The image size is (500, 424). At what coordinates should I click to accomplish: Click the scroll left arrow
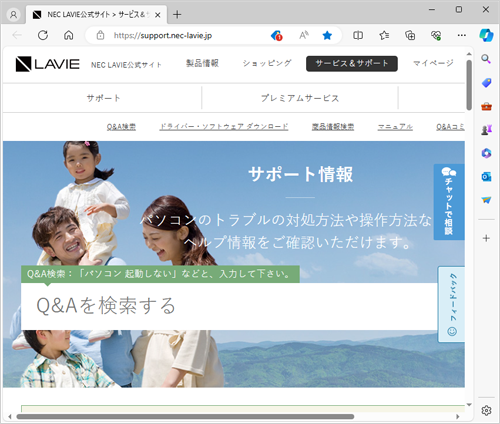tap(10, 417)
